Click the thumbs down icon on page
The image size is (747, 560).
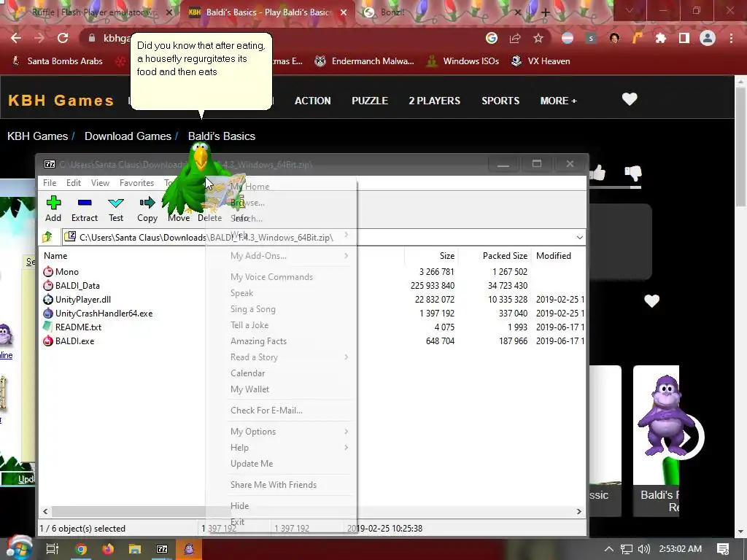pyautogui.click(x=633, y=173)
